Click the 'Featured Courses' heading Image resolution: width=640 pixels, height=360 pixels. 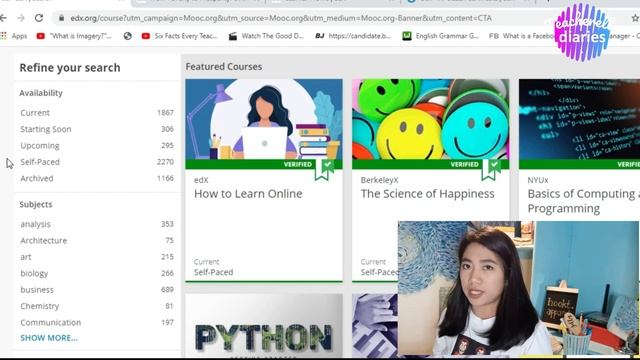224,67
